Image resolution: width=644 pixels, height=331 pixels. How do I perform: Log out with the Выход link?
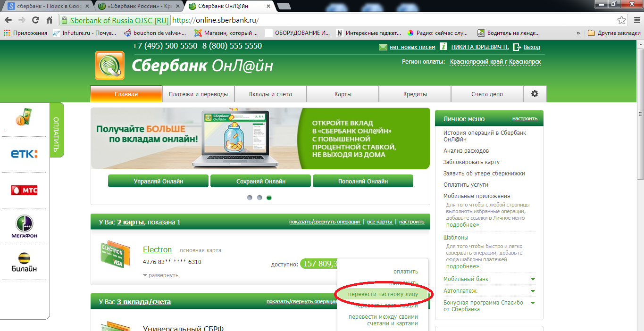pyautogui.click(x=532, y=47)
